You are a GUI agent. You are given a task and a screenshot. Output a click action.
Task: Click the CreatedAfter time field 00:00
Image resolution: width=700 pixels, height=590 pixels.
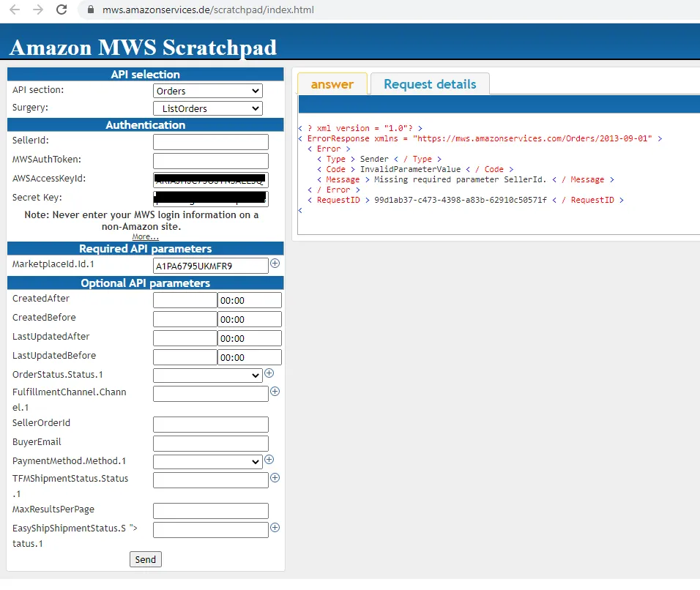point(250,300)
